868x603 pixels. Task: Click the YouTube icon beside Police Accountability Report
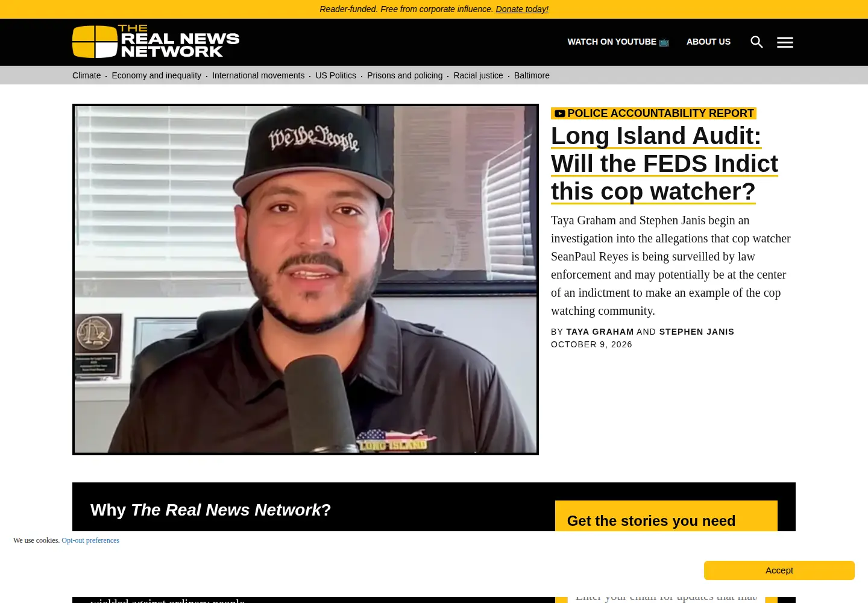(x=560, y=113)
